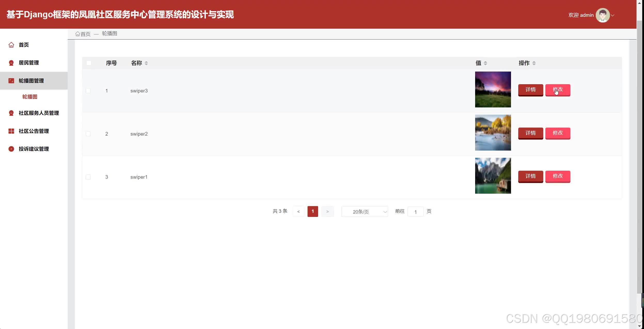This screenshot has width=644, height=329.
Task: Click the swiper3 sunset thumbnail
Action: point(493,89)
